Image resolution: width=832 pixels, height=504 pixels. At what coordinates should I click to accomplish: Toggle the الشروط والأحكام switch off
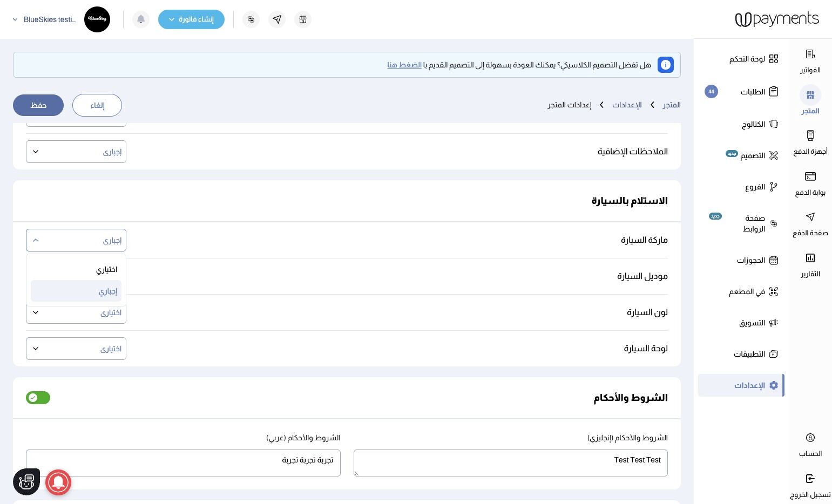pyautogui.click(x=38, y=398)
